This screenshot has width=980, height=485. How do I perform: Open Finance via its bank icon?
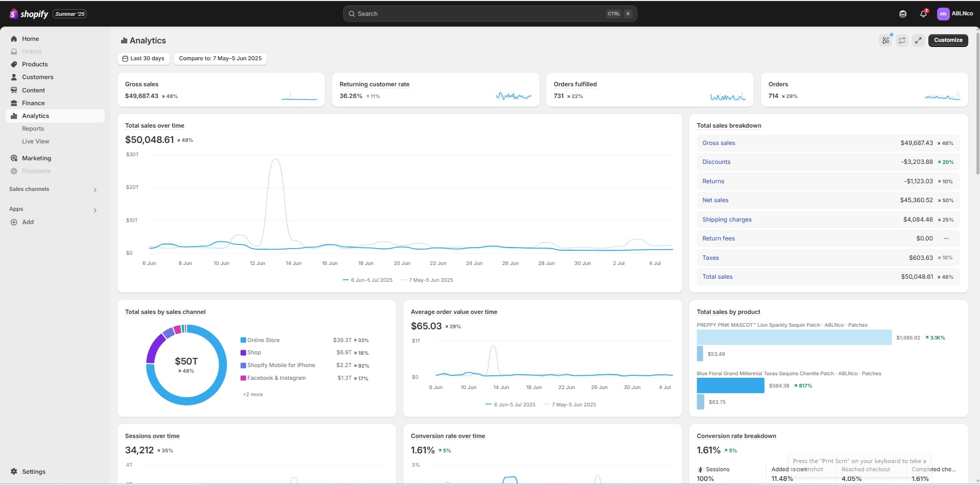click(x=14, y=103)
